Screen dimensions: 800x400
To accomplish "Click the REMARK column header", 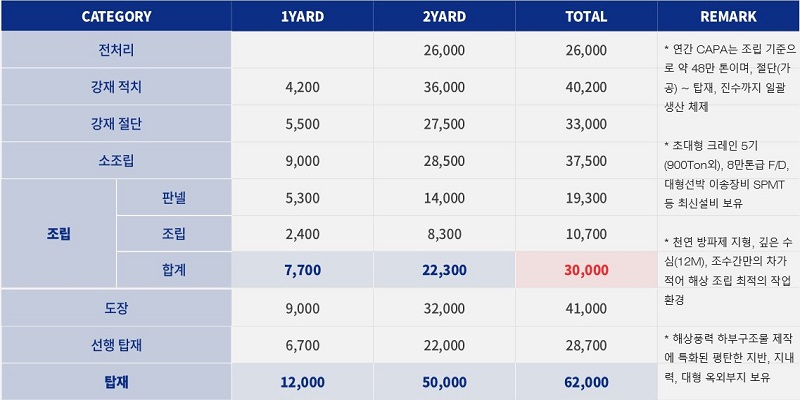I will pyautogui.click(x=728, y=16).
